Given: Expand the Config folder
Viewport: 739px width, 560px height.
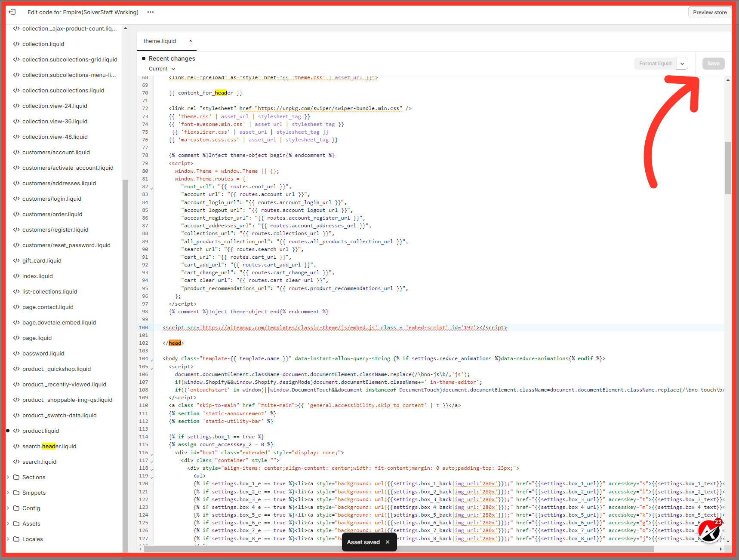Looking at the screenshot, I should 8,508.
